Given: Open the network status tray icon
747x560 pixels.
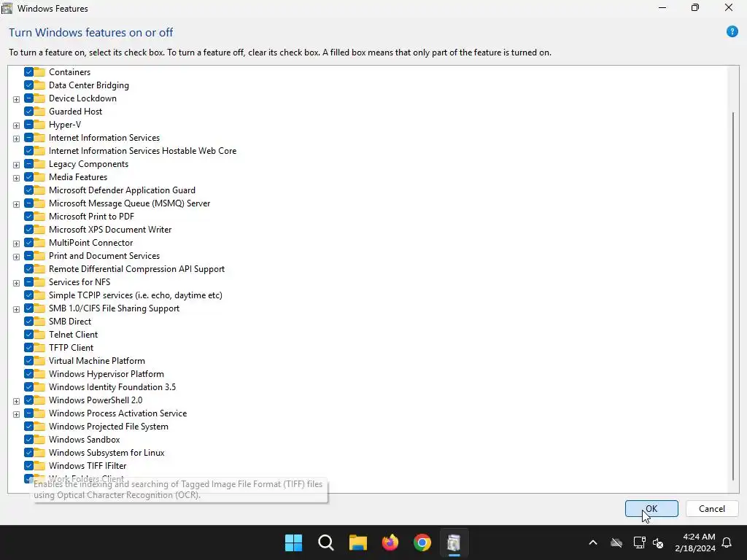Looking at the screenshot, I should point(639,542).
